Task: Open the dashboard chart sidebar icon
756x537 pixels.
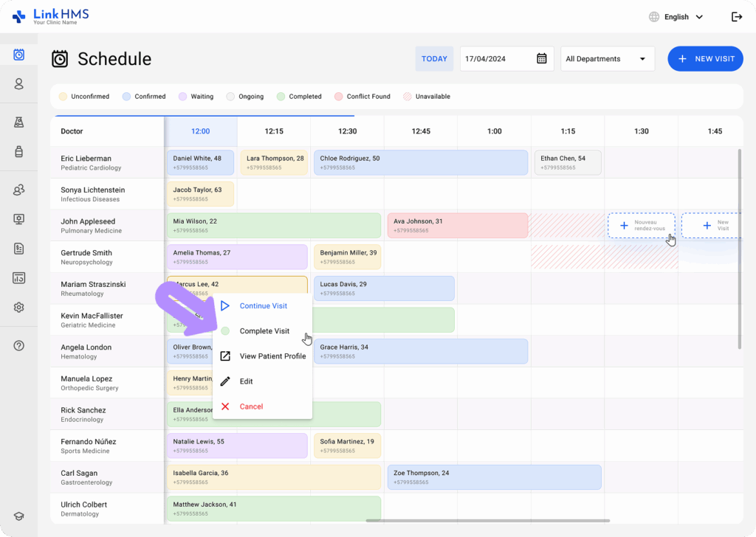Action: (x=19, y=278)
